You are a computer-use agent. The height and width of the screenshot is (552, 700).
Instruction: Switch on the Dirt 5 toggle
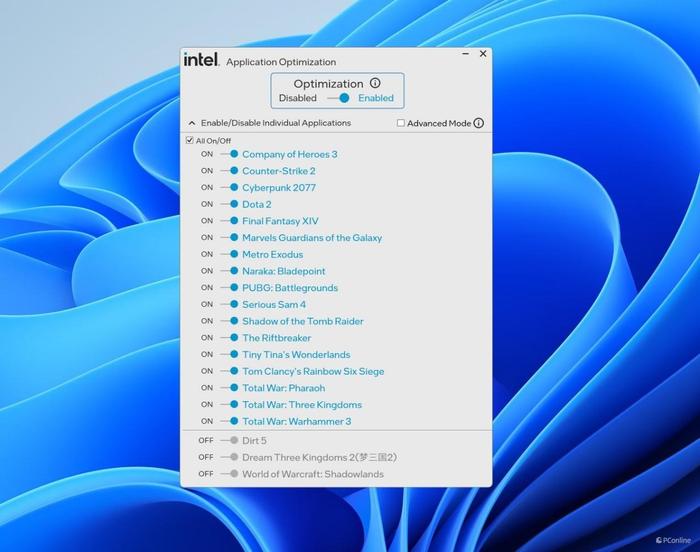pyautogui.click(x=229, y=440)
